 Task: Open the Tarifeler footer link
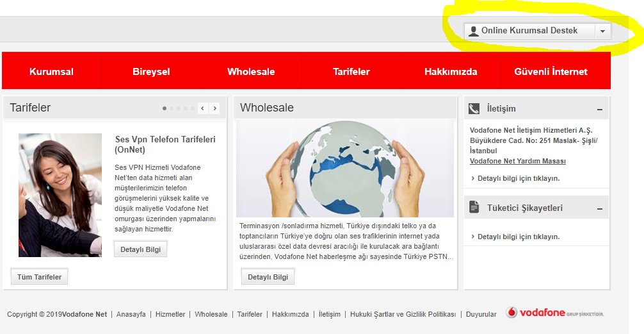250,314
